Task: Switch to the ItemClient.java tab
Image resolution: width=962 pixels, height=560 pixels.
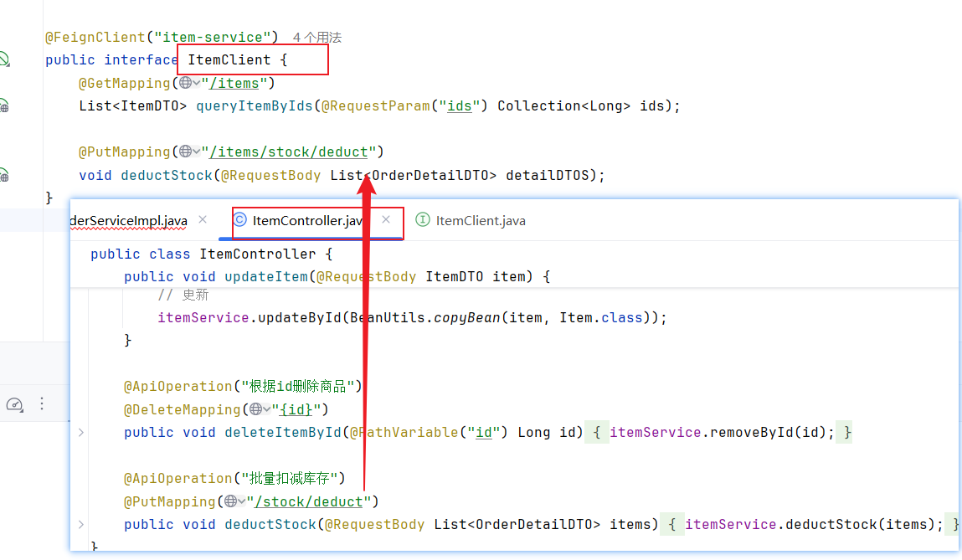Action: point(480,221)
